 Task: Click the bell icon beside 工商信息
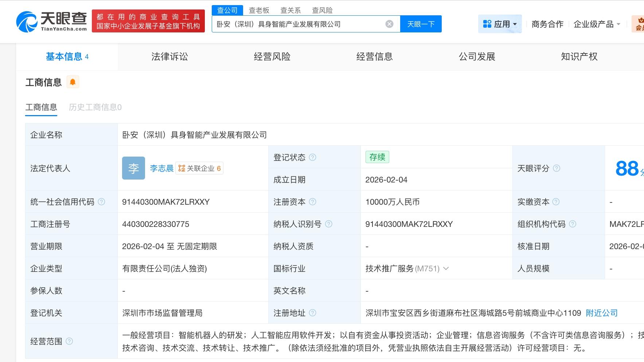[73, 82]
